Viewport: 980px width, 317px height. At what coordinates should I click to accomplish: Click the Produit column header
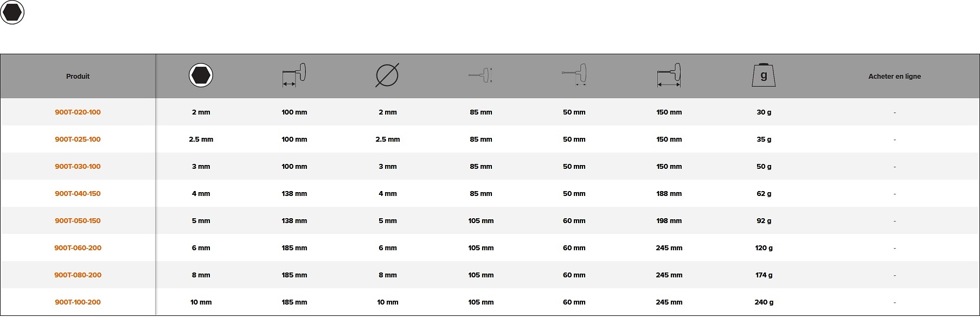(78, 77)
